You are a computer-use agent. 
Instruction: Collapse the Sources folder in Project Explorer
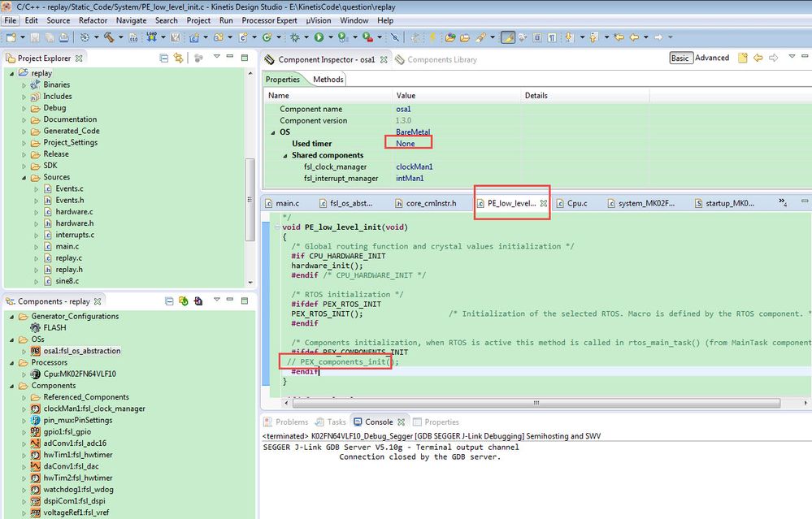(24, 178)
